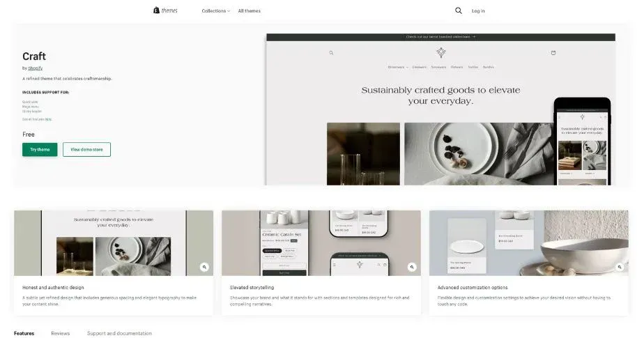Zoom the Elevated storytelling image
Screen dimensions: 644x338
pyautogui.click(x=412, y=267)
